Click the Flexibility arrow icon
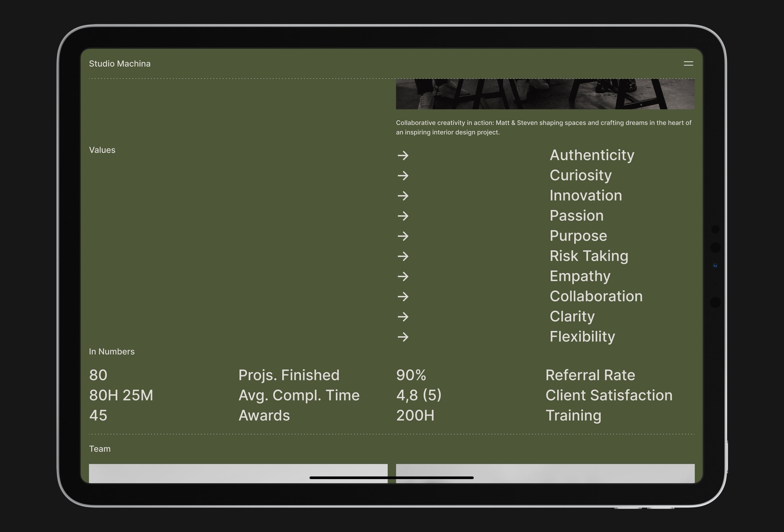Screen dimensions: 784x532 point(403,337)
